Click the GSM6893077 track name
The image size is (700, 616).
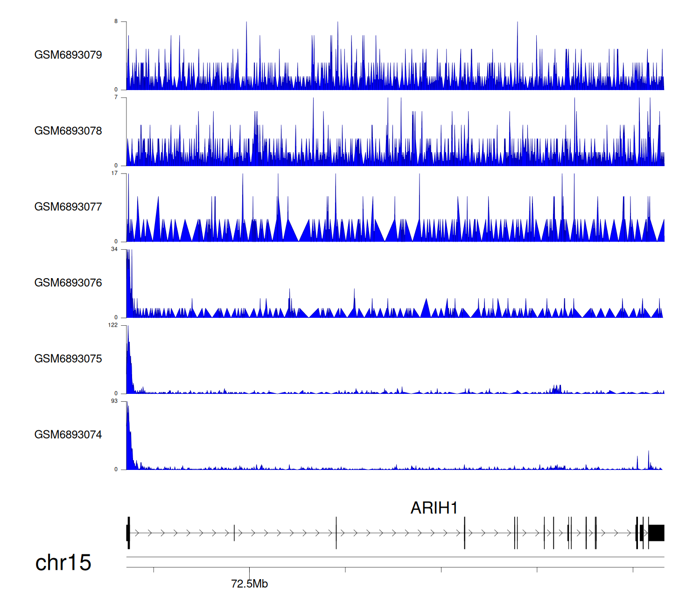(x=68, y=207)
